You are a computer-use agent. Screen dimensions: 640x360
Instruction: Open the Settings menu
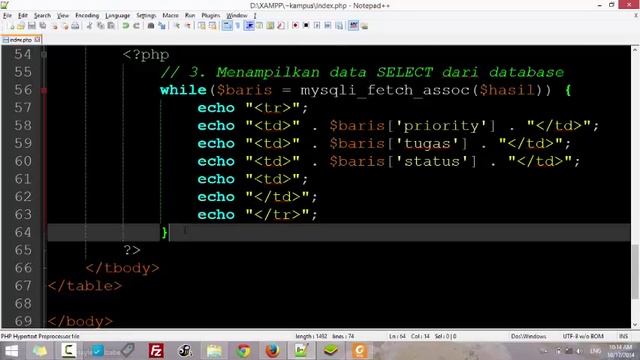pos(146,16)
